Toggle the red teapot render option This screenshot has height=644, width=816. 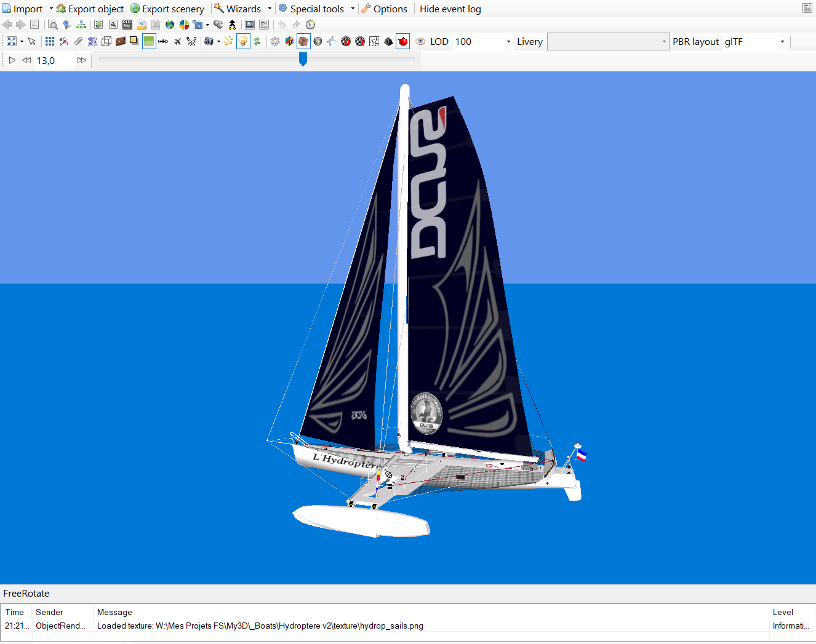pyautogui.click(x=402, y=41)
